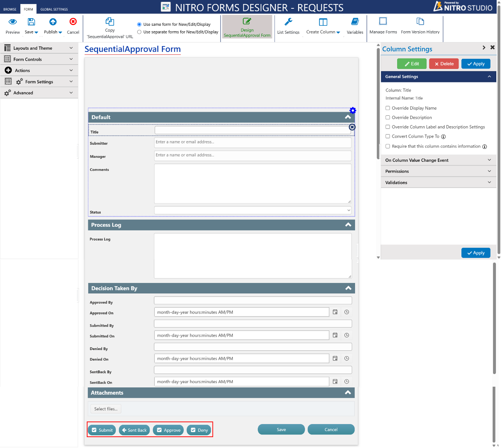This screenshot has height=448, width=501.
Task: Open the Status dropdown field
Action: (x=253, y=210)
